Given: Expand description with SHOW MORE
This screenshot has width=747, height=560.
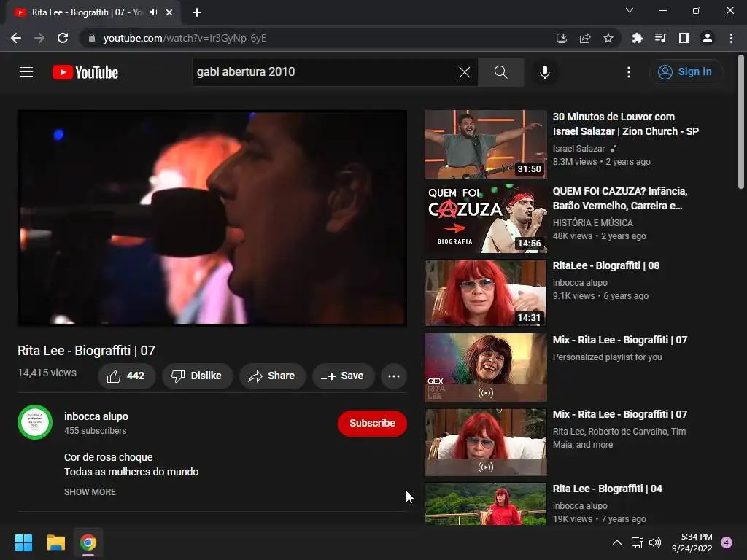Looking at the screenshot, I should (90, 492).
